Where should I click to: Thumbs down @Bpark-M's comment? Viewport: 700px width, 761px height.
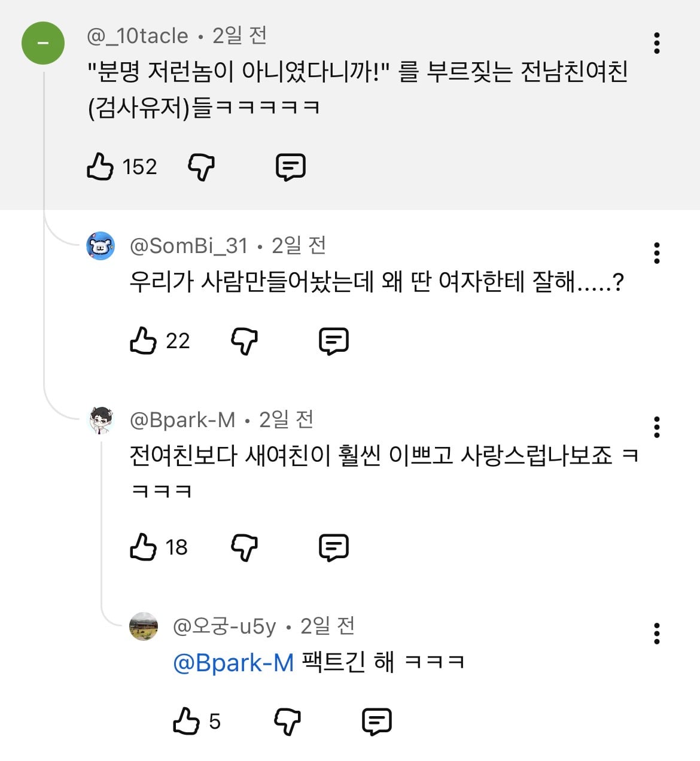(245, 547)
